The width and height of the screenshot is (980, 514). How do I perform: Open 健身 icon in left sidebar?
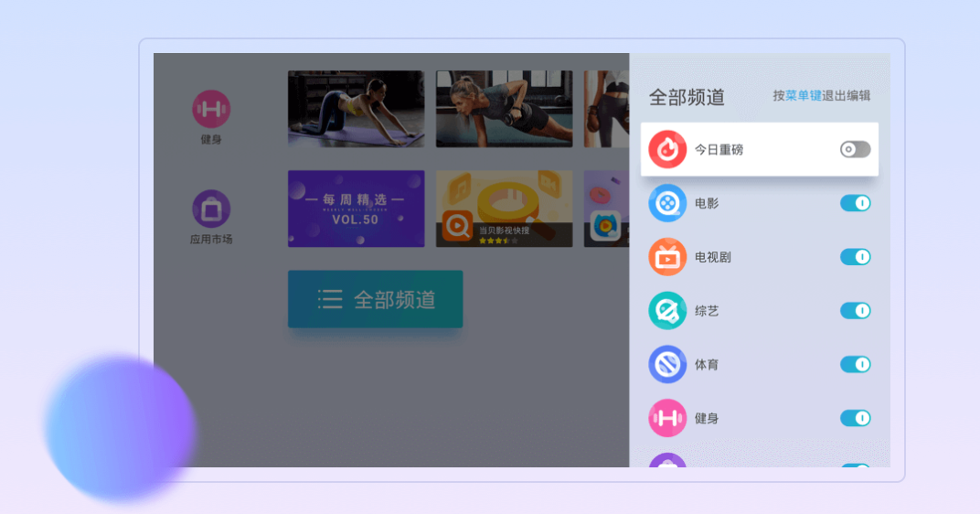[x=211, y=110]
